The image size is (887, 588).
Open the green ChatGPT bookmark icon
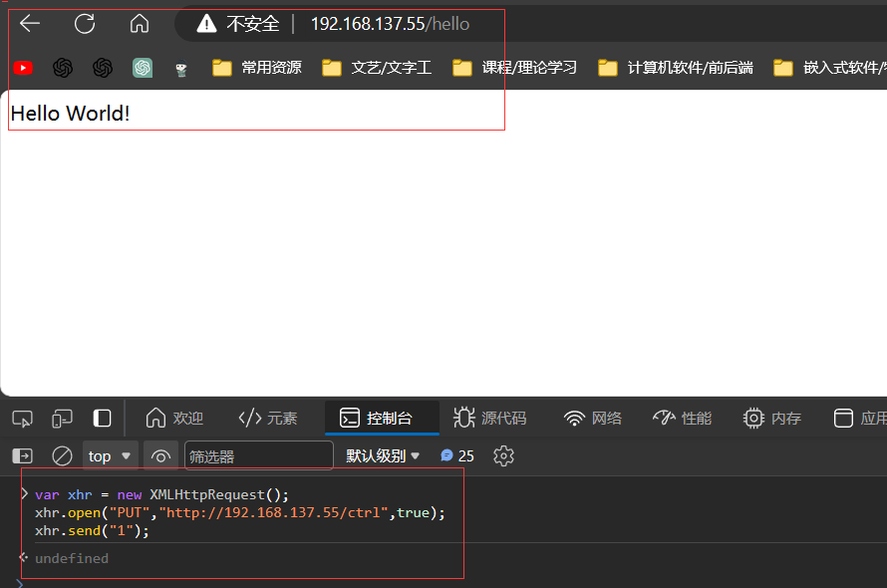(x=143, y=68)
